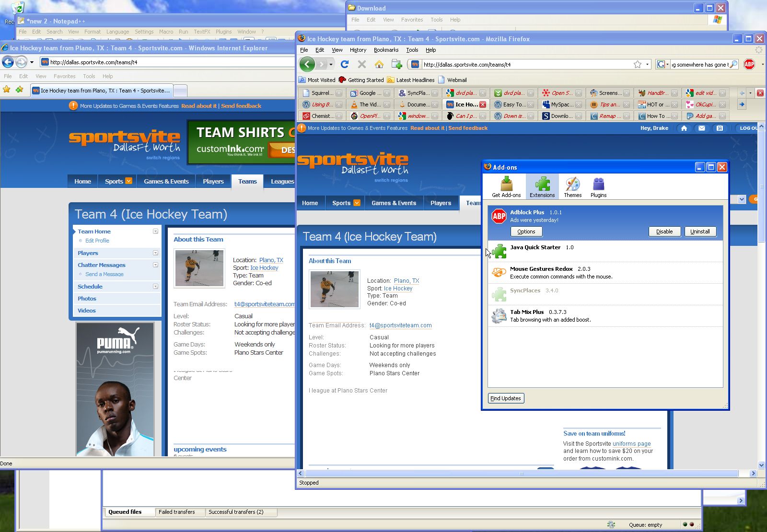The height and width of the screenshot is (532, 767).
Task: Open Firefox's Tools menu
Action: pos(412,50)
